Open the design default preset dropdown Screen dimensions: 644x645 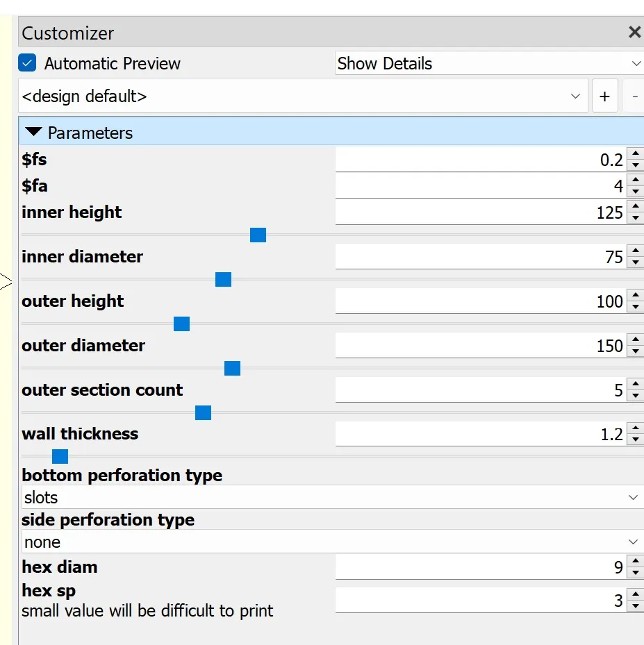302,97
